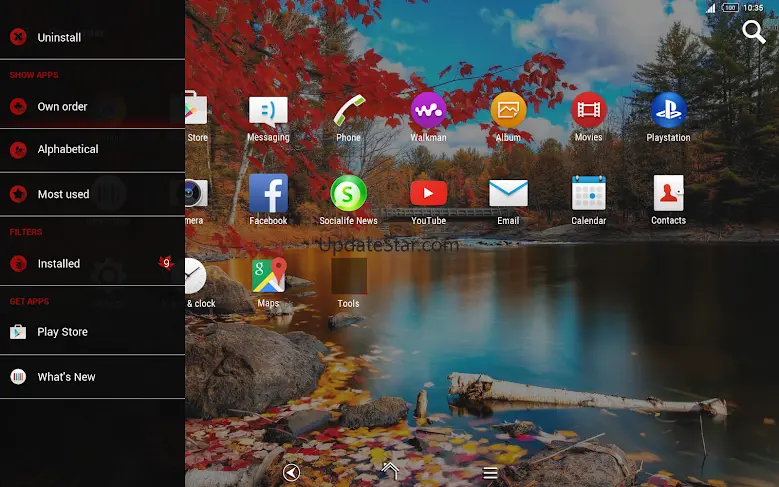Screen dimensions: 779x487
Task: Open the Email app
Action: [508, 194]
